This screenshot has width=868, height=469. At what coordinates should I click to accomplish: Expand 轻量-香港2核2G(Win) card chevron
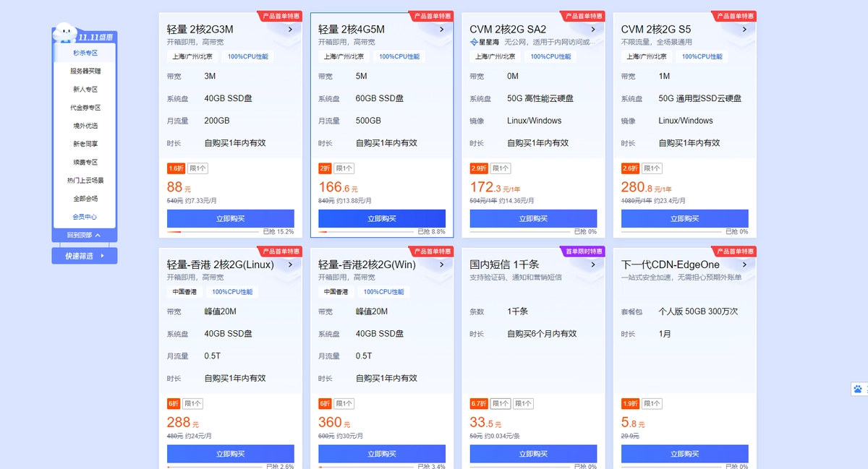pos(441,265)
